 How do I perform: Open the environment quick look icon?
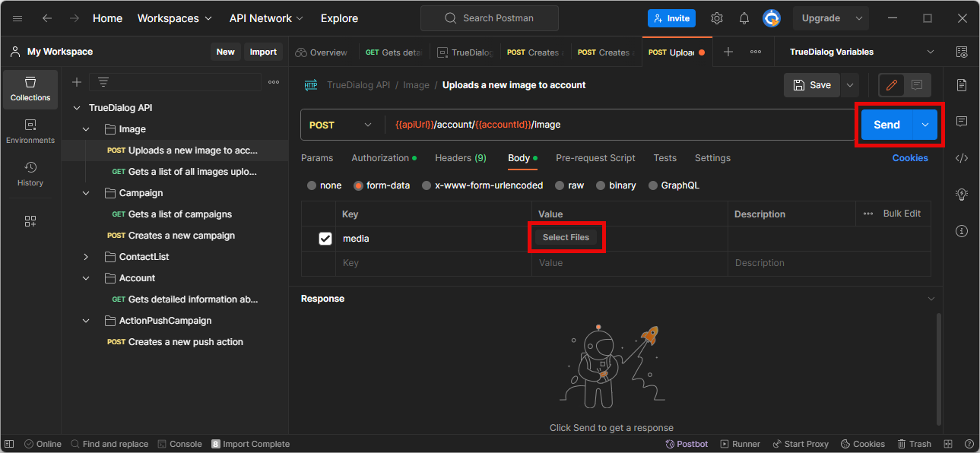(962, 52)
